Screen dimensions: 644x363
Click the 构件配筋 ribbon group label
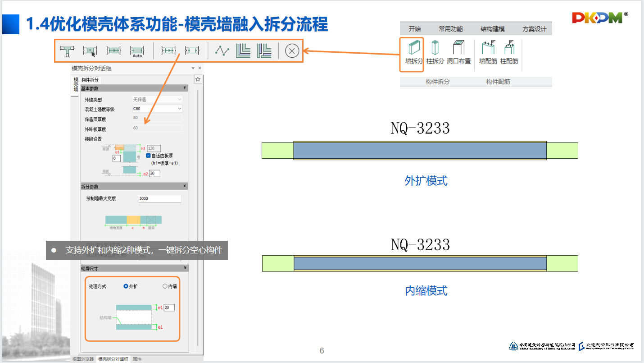coord(498,82)
